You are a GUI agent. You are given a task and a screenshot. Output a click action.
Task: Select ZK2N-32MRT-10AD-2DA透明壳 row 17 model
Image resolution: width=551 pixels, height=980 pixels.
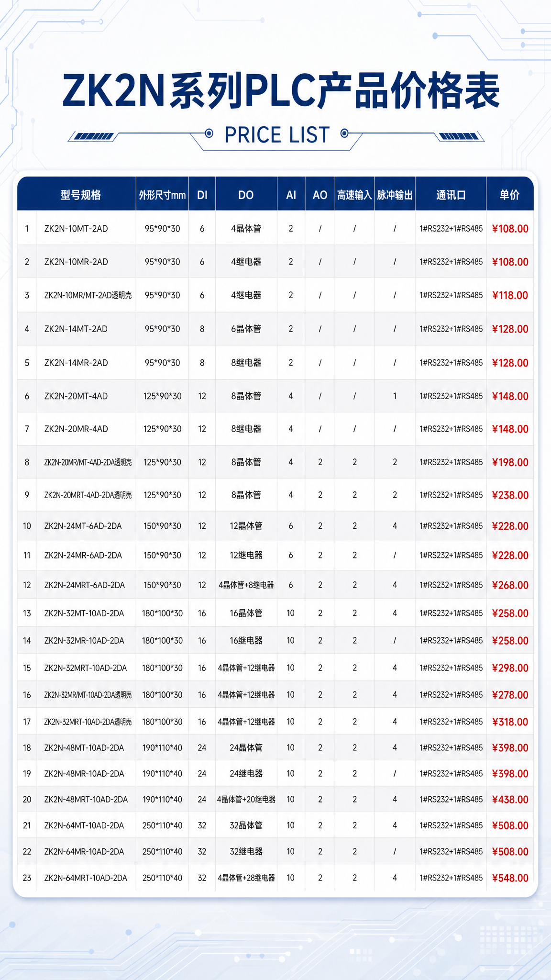[88, 722]
